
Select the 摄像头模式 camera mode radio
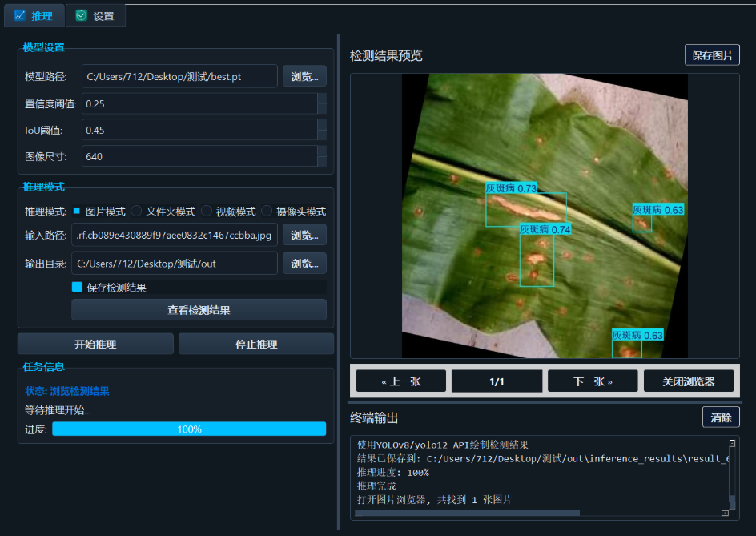[267, 210]
